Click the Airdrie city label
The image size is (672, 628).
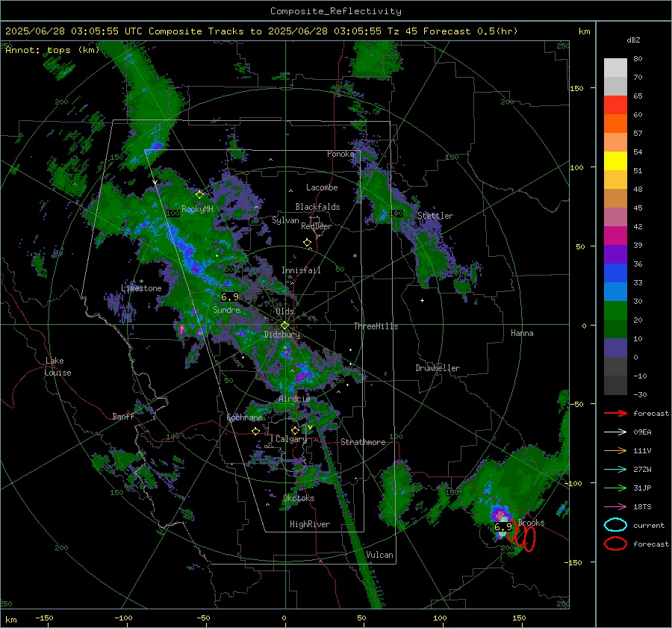[x=294, y=399]
